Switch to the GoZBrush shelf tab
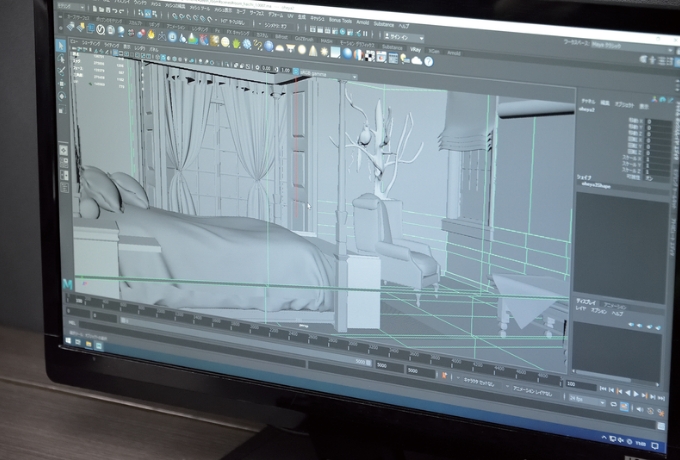Image resolution: width=680 pixels, height=460 pixels. point(304,38)
